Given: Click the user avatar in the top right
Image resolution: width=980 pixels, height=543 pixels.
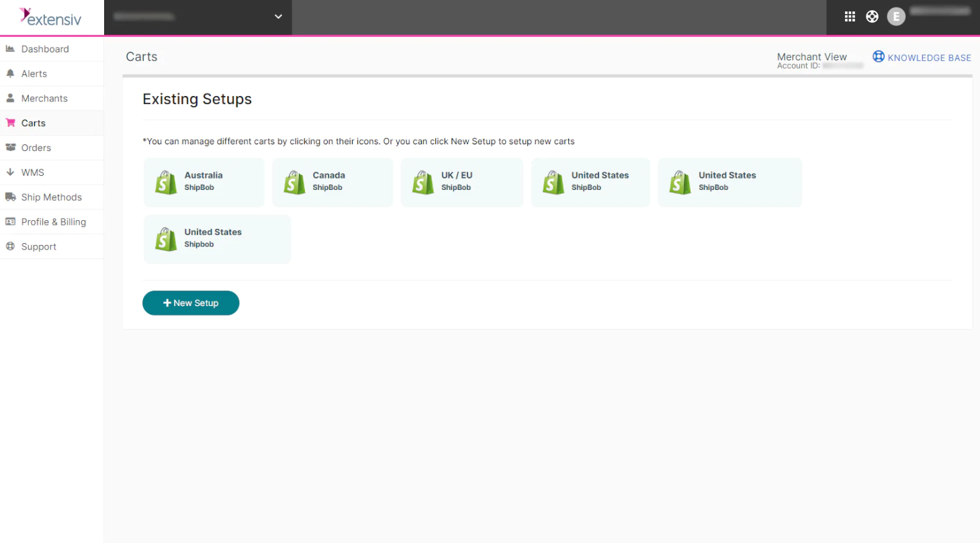Looking at the screenshot, I should 895,15.
